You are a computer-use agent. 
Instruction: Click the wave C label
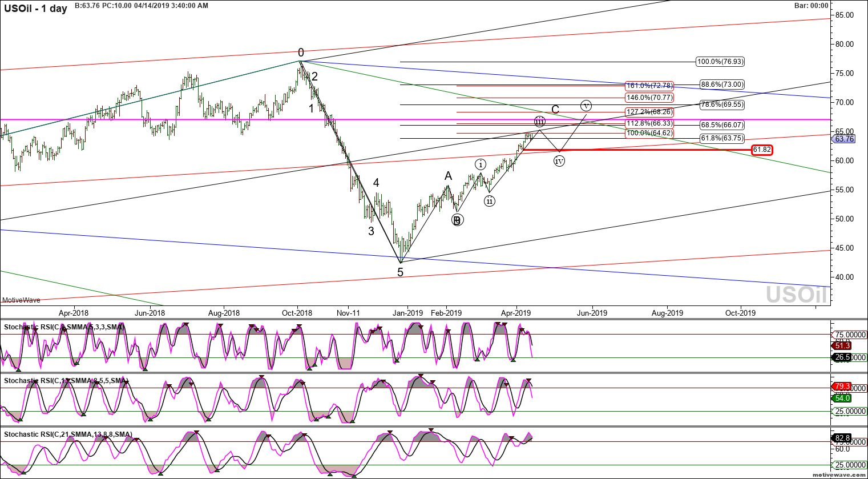coord(555,110)
